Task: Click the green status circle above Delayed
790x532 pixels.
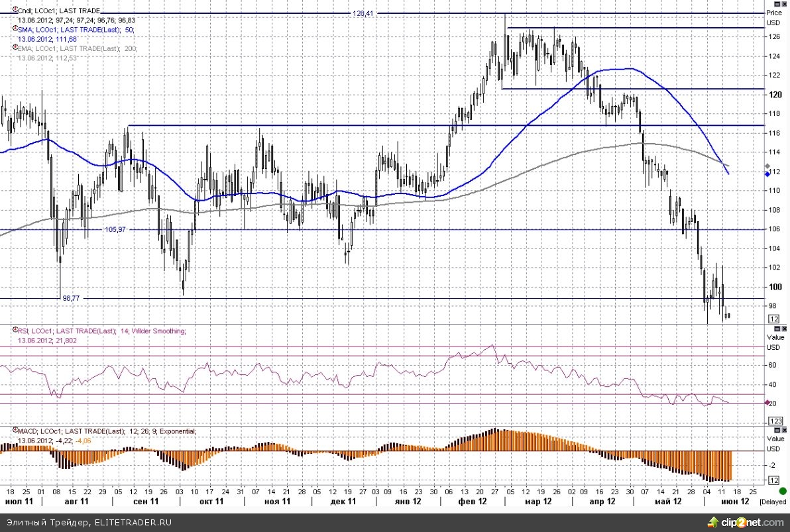Action: tap(783, 491)
